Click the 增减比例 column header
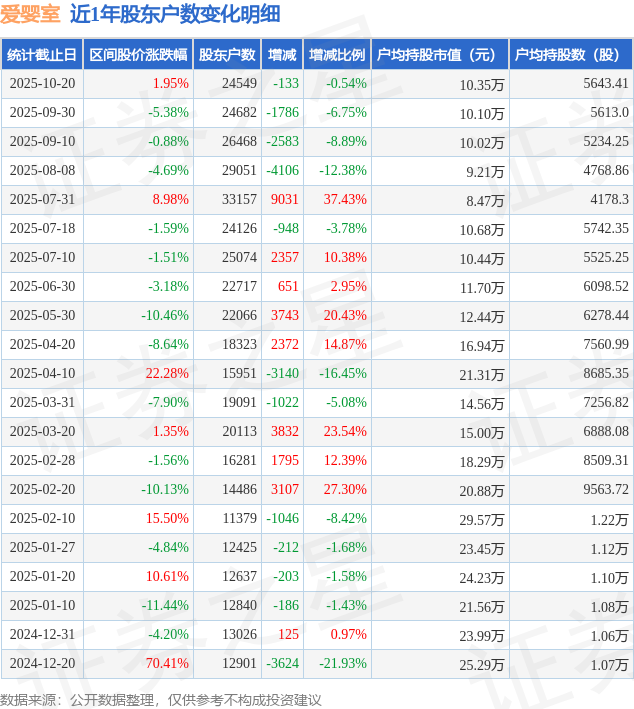Image resolution: width=634 pixels, height=709 pixels. tap(337, 55)
